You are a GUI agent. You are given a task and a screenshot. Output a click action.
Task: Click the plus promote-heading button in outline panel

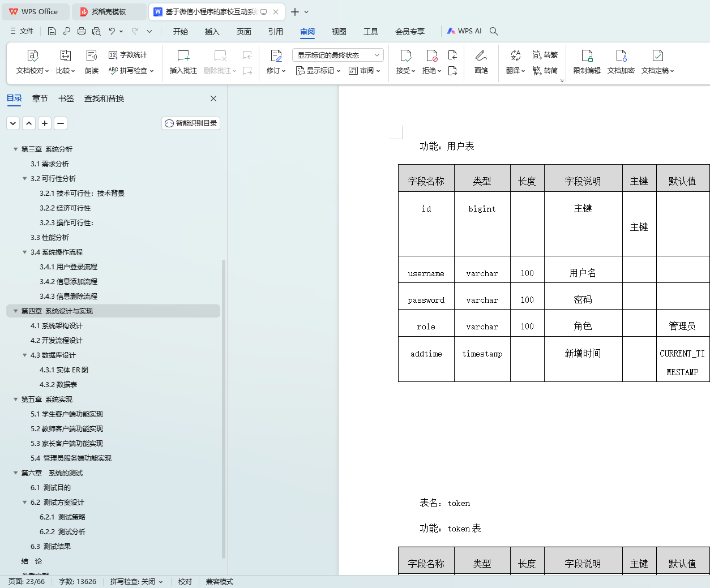(x=45, y=123)
